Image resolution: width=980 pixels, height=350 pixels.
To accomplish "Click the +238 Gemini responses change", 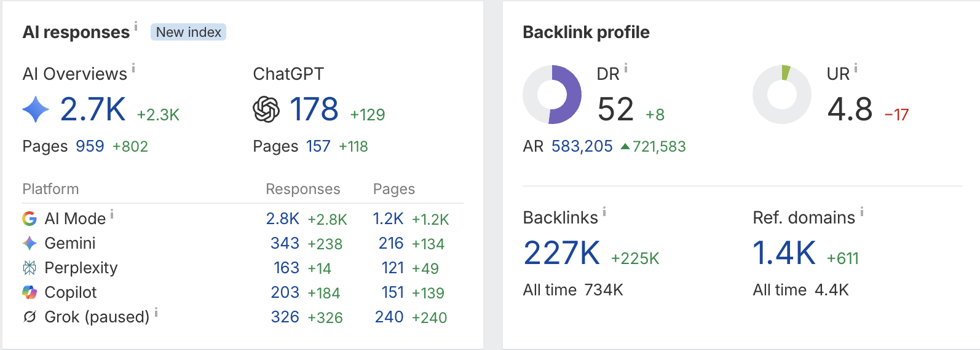I will coord(325,244).
